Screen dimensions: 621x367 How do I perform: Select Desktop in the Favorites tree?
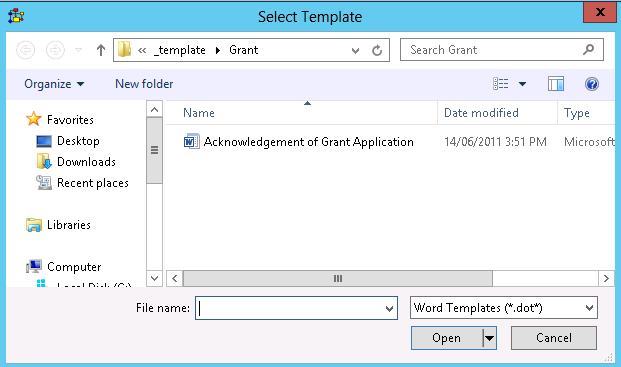click(78, 141)
